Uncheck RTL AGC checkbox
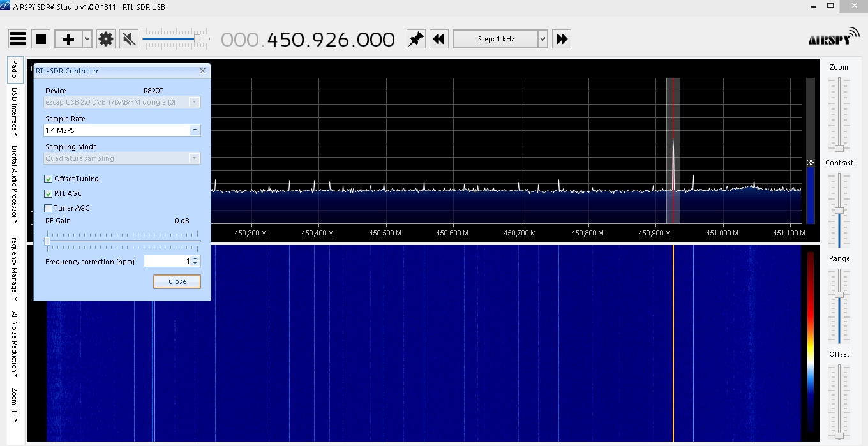Screen dimensions: 868x446 coord(49,193)
